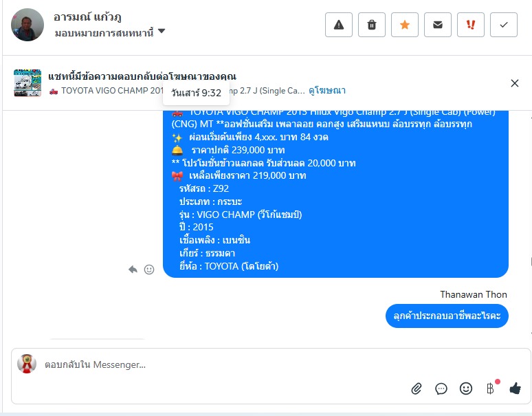This screenshot has width=532, height=416.
Task: Attach a file using paperclip icon
Action: [x=417, y=388]
